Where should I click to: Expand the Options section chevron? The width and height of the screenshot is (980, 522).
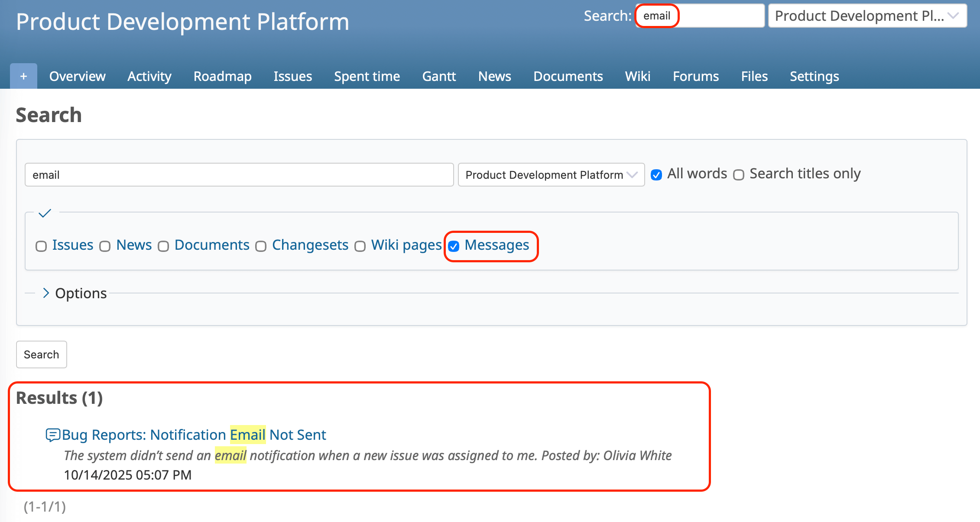[46, 293]
